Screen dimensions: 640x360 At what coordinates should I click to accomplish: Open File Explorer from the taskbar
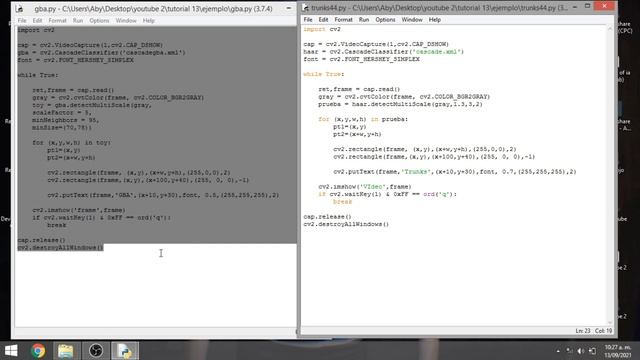65,351
